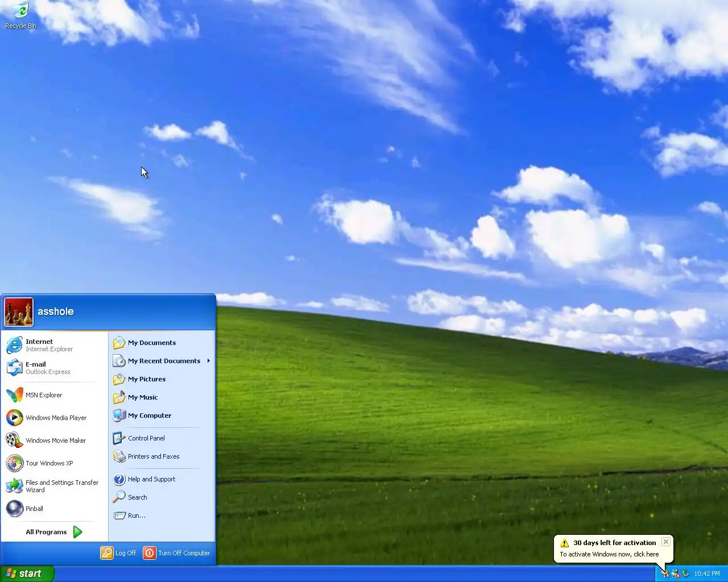Open Control Panel
This screenshot has width=728, height=582.
point(162,438)
